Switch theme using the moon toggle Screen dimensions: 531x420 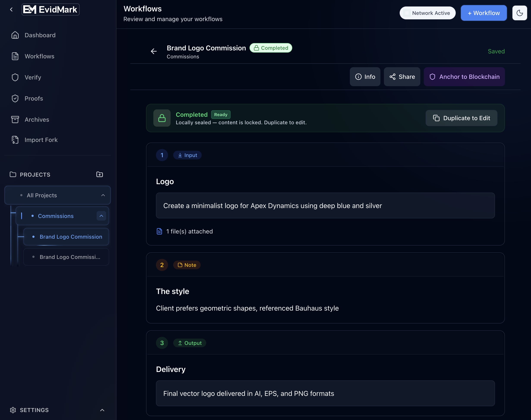click(519, 13)
